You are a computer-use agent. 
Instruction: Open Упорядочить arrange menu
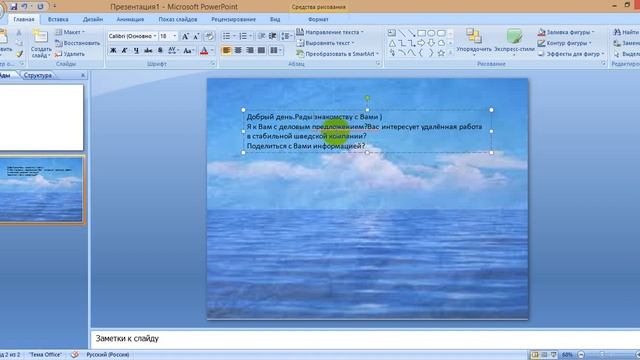pyautogui.click(x=474, y=42)
